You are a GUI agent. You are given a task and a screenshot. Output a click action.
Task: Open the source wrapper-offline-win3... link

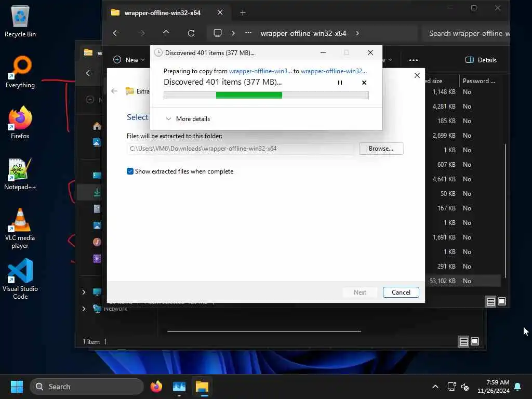coord(260,71)
